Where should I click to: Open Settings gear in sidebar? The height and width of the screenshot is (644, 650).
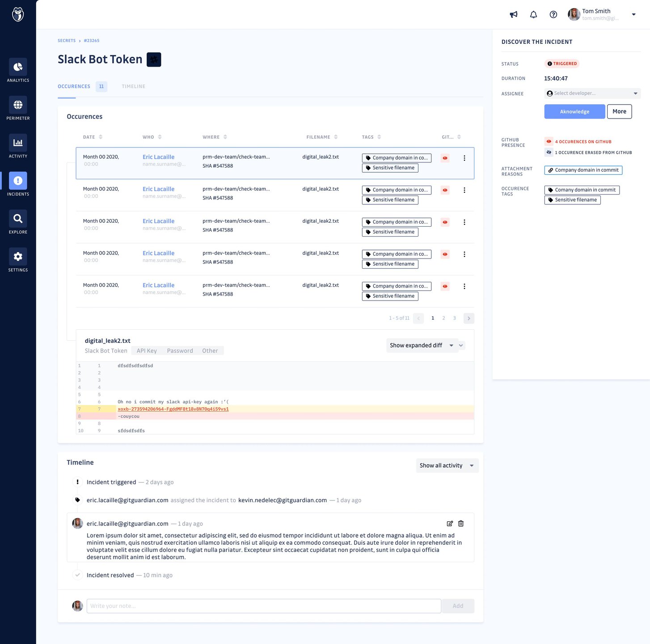pyautogui.click(x=18, y=257)
